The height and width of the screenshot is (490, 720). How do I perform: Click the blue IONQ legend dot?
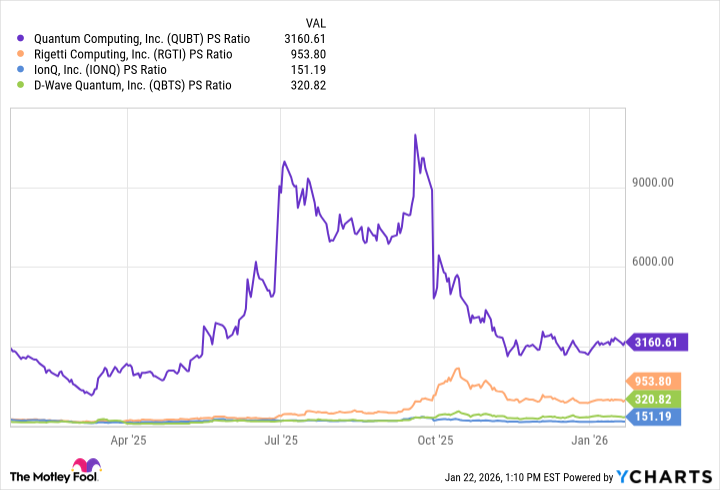point(20,69)
